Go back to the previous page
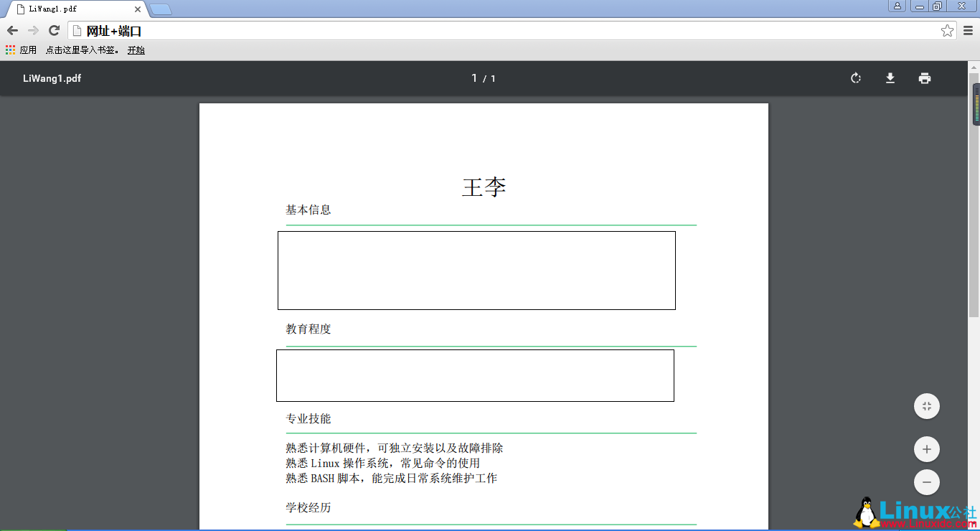 coord(12,31)
